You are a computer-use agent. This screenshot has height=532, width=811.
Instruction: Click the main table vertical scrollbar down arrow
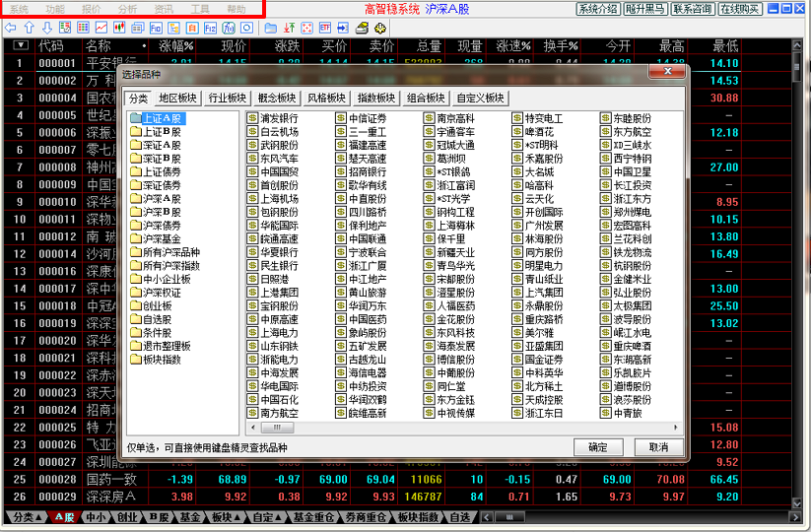[796, 502]
